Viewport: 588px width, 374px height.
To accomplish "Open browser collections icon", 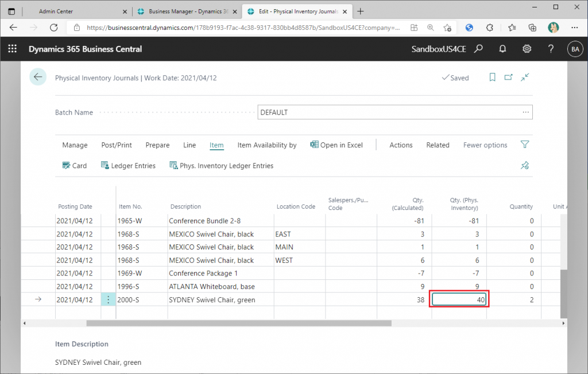I will coord(532,28).
